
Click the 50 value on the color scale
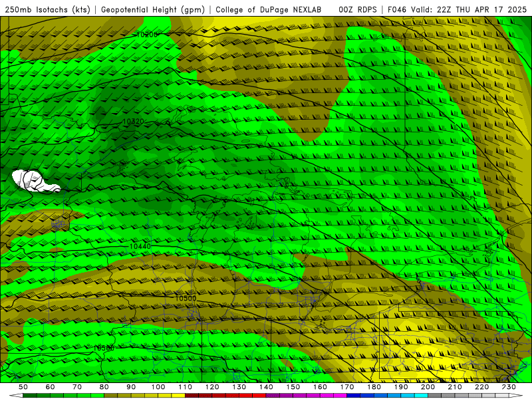click(23, 387)
